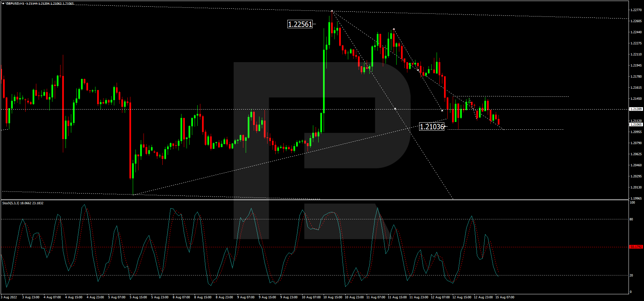644x301 pixels.
Task: Click the 11 Aug 15:00 time label
Action: 397,297
